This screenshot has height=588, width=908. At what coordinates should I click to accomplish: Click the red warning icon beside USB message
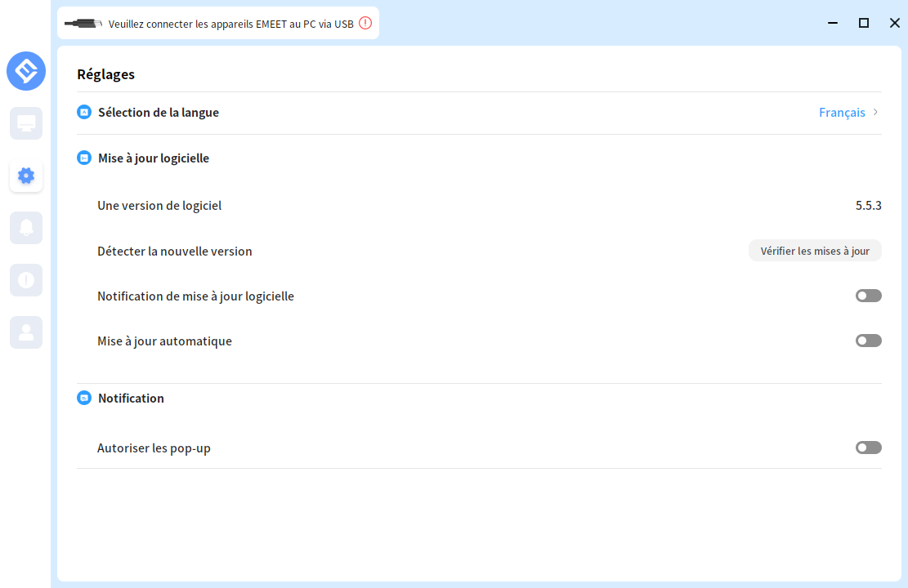pos(365,23)
